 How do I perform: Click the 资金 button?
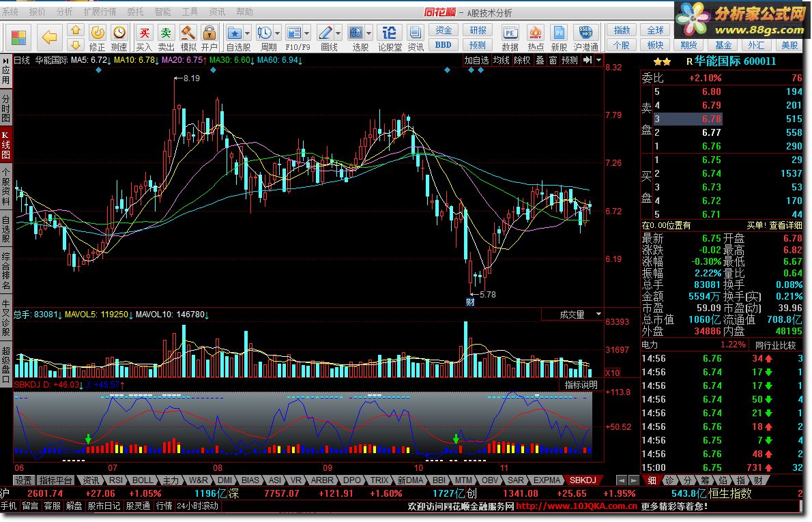(444, 30)
